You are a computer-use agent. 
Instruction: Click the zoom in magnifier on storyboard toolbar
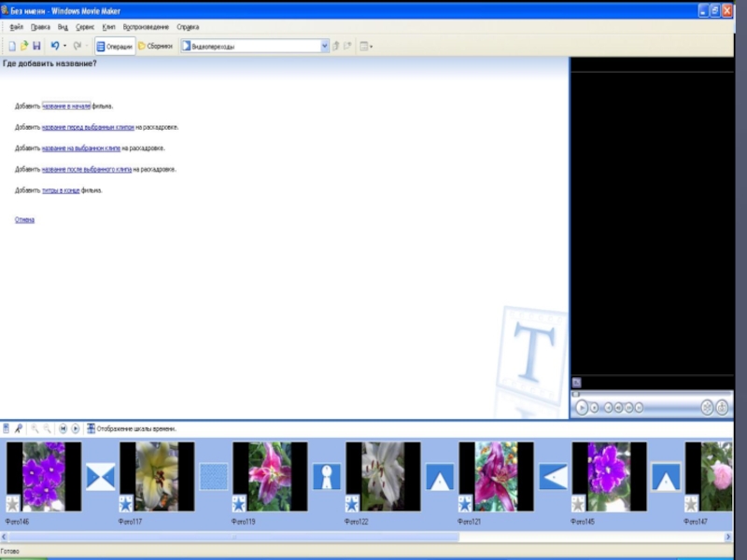[x=35, y=428]
